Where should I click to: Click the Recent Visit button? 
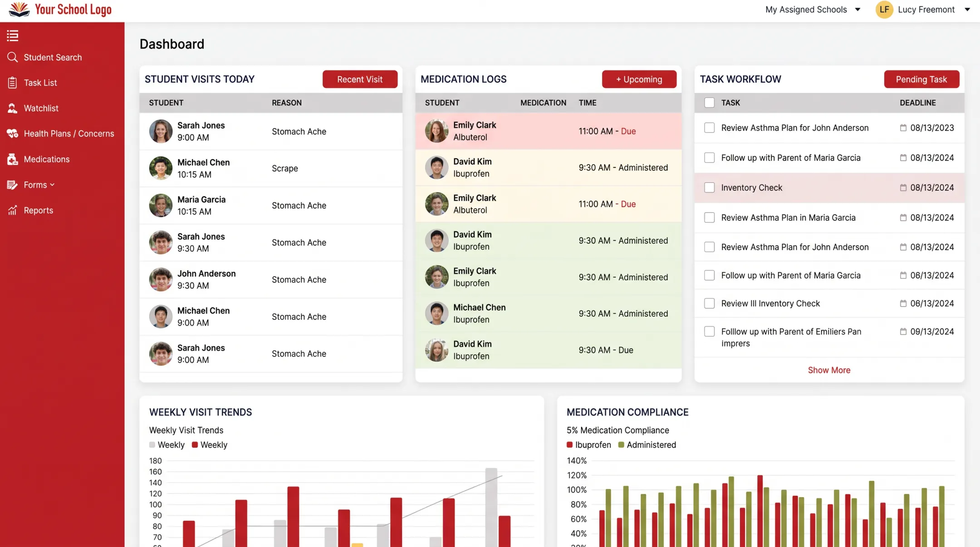pos(360,79)
